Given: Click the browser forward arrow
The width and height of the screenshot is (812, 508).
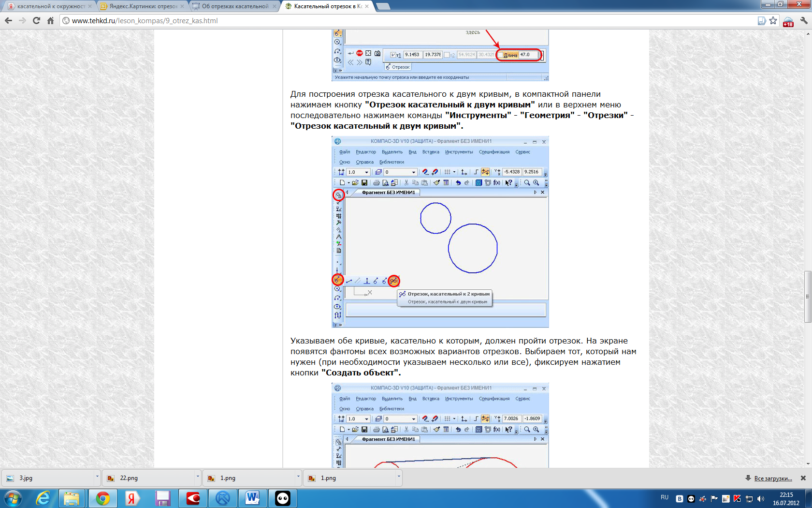Looking at the screenshot, I should click(22, 20).
